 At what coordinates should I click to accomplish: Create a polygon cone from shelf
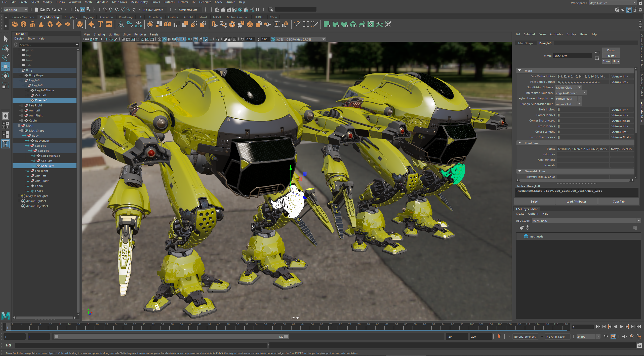click(x=41, y=24)
